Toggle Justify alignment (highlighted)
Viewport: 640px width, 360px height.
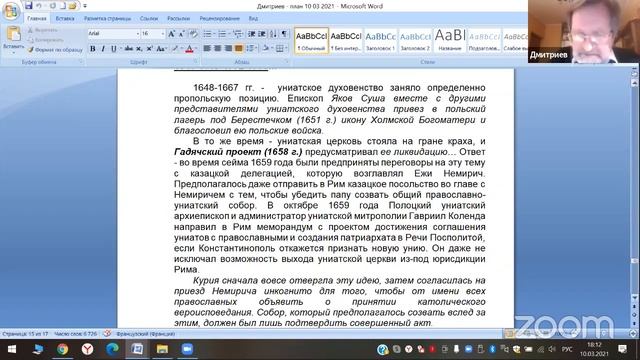click(x=239, y=49)
